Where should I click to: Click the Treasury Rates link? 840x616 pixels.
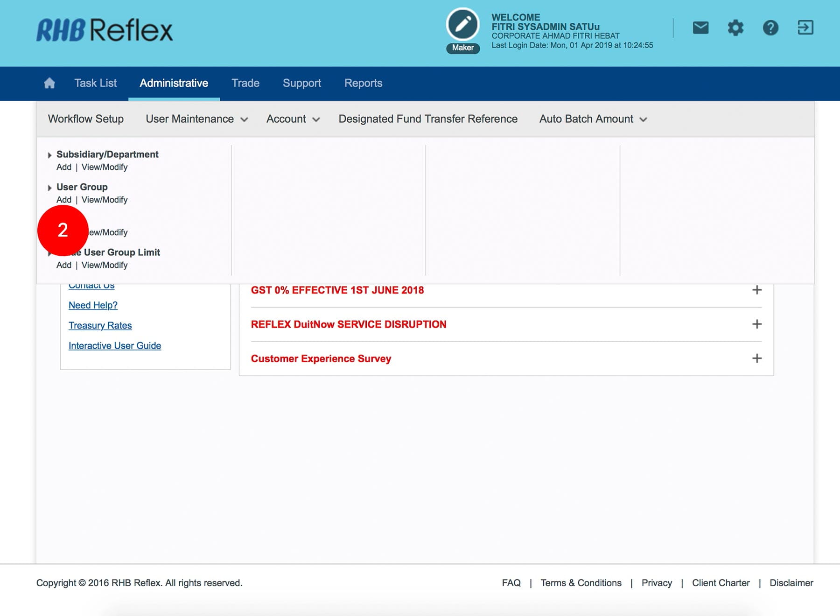coord(100,325)
